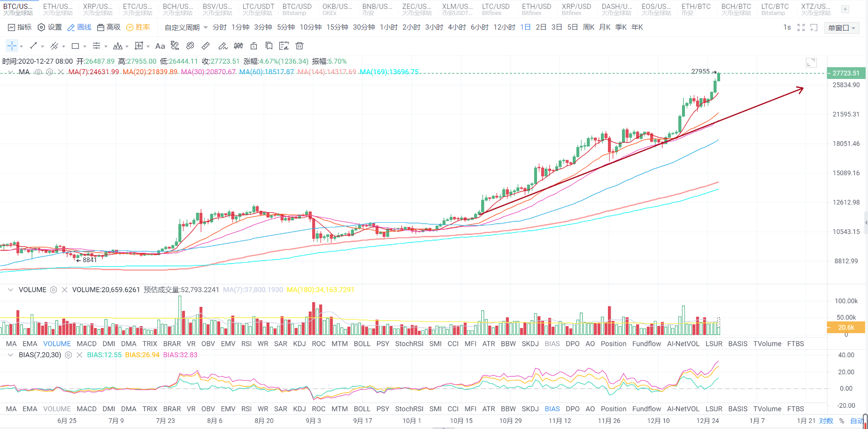Select MACD in the volume pane indicator tabs

click(86, 343)
